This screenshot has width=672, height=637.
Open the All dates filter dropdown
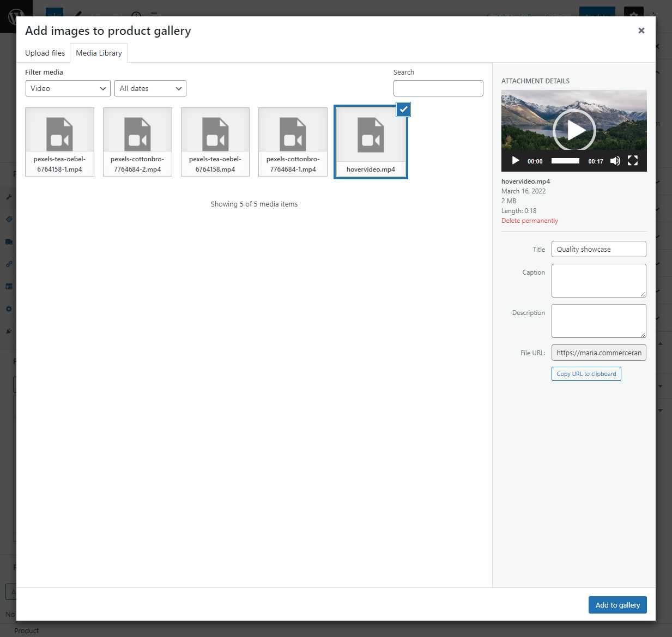(150, 88)
